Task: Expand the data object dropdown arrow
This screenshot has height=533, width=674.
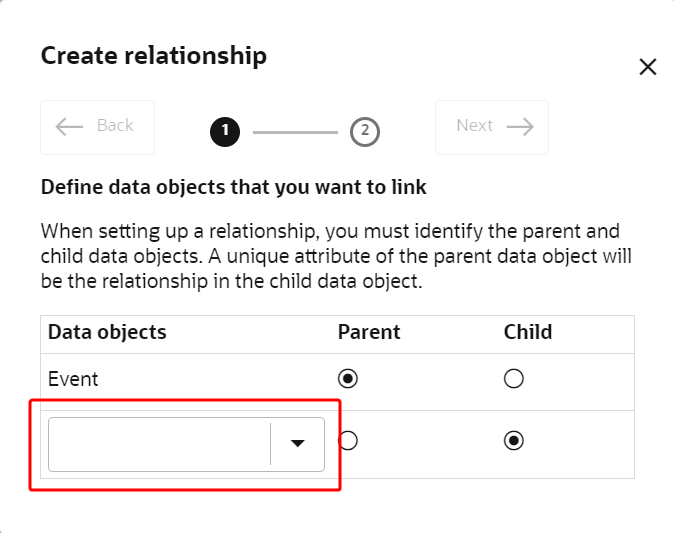Action: 297,444
